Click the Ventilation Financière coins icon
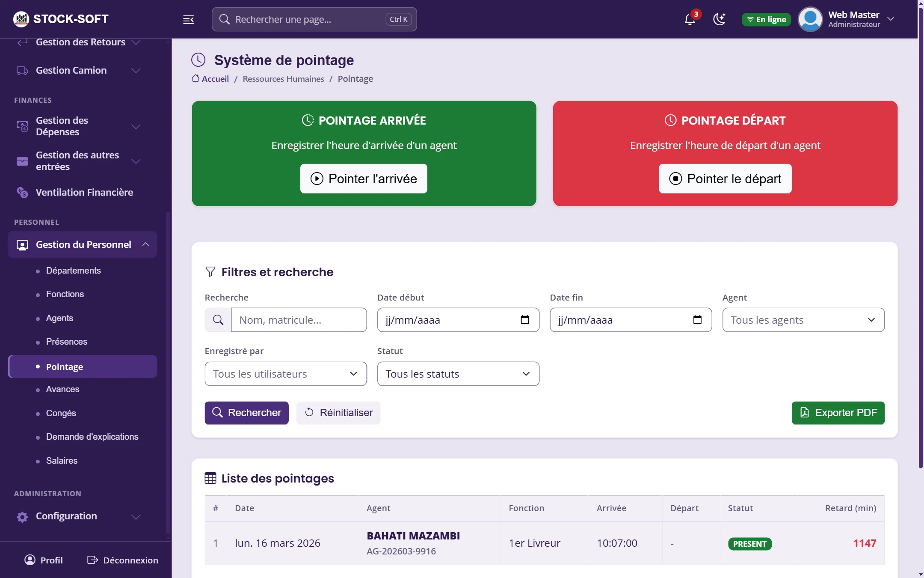The width and height of the screenshot is (924, 578). (22, 193)
